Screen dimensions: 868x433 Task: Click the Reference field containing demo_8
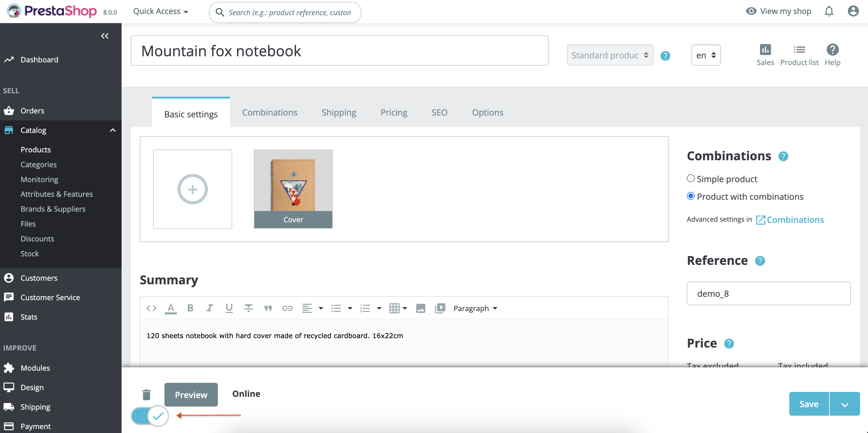[x=768, y=293]
